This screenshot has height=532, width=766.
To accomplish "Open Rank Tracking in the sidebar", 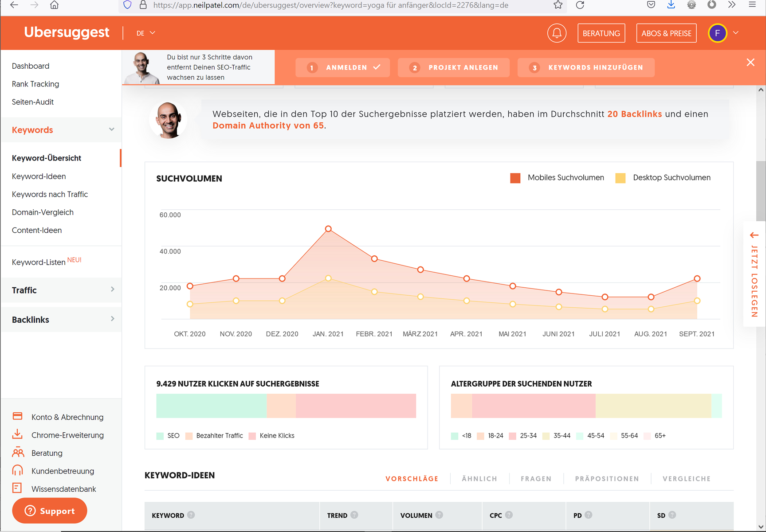I will click(x=35, y=84).
